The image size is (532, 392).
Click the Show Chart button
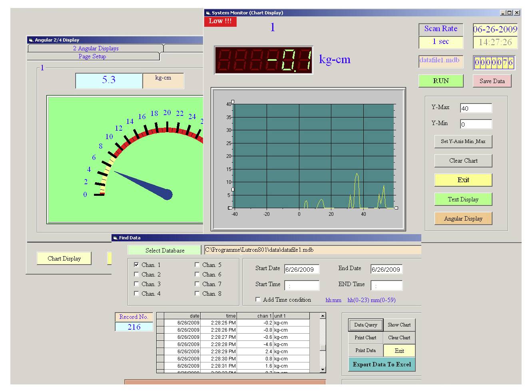pos(399,325)
